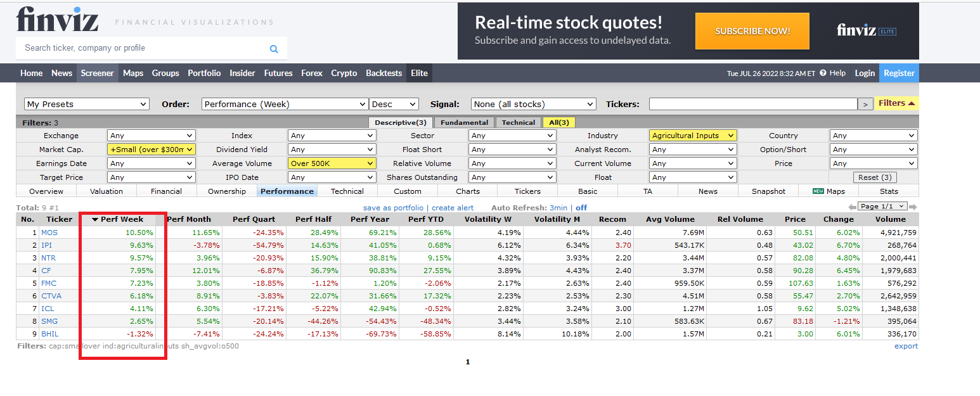Click the finviz logo
The height and width of the screenshot is (396, 980).
coord(57,19)
